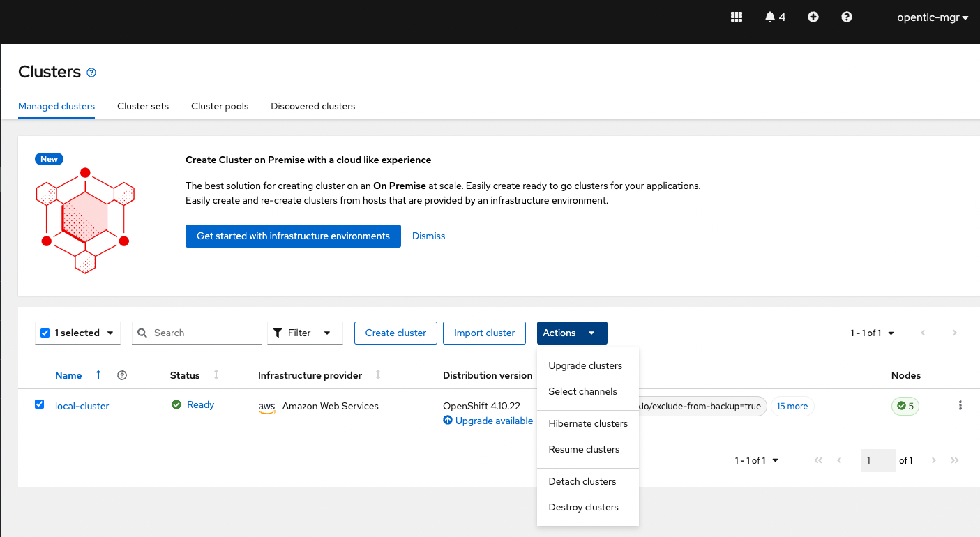Image resolution: width=980 pixels, height=537 pixels.
Task: Open the application launcher grid icon
Action: coord(736,17)
